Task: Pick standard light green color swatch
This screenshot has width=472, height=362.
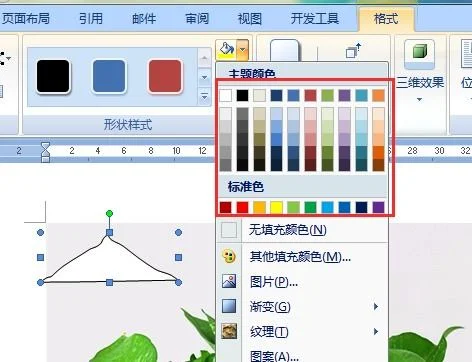Action: (294, 207)
